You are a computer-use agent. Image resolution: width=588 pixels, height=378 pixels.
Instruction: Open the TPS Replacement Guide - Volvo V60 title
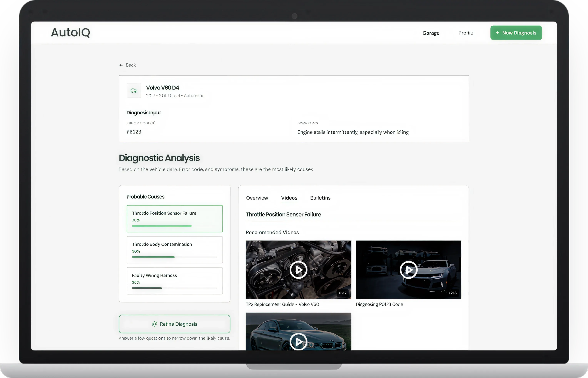point(282,304)
